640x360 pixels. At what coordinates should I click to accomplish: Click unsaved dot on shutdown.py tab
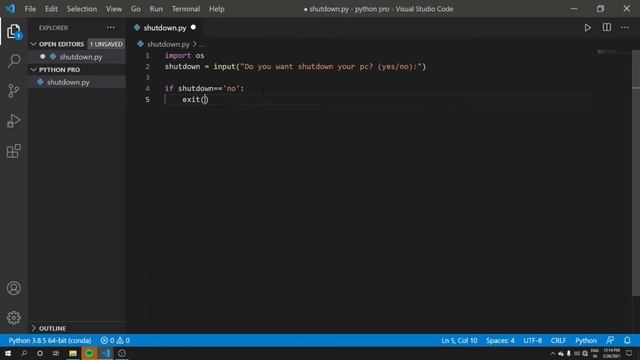pyautogui.click(x=193, y=27)
